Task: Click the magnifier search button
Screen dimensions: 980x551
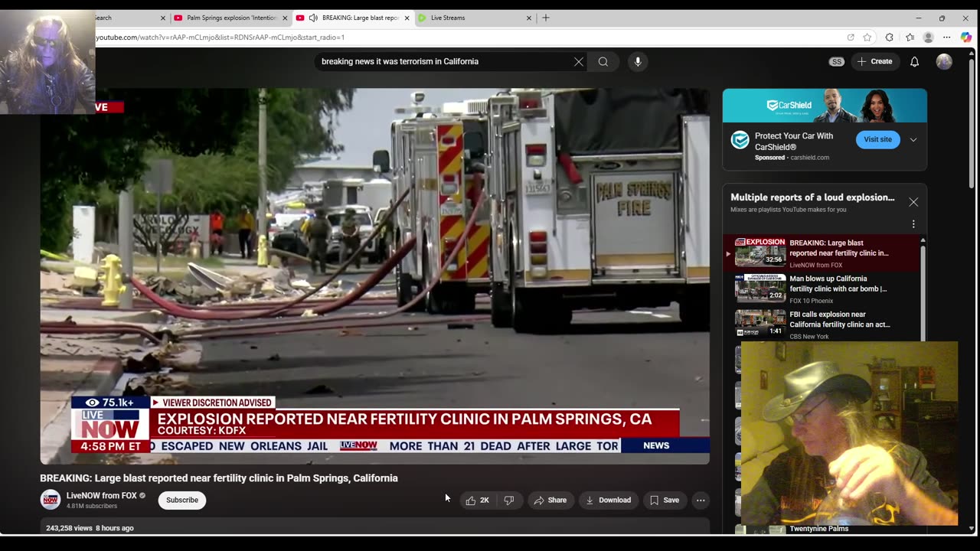Action: pos(603,62)
